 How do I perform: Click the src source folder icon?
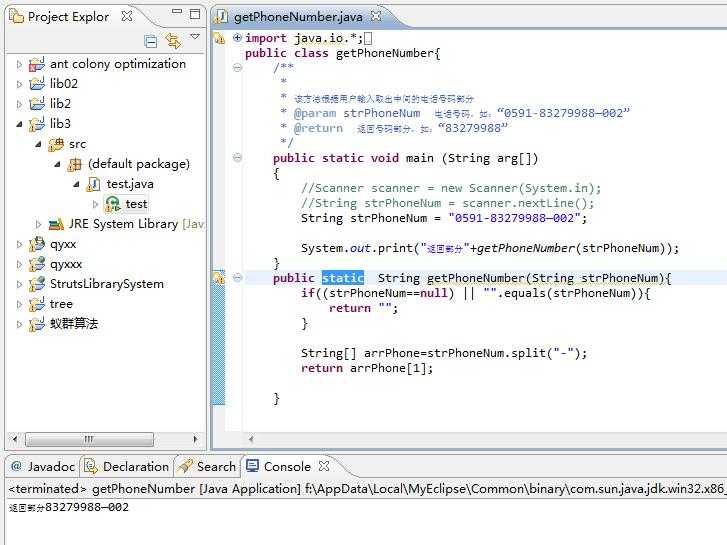(x=56, y=144)
